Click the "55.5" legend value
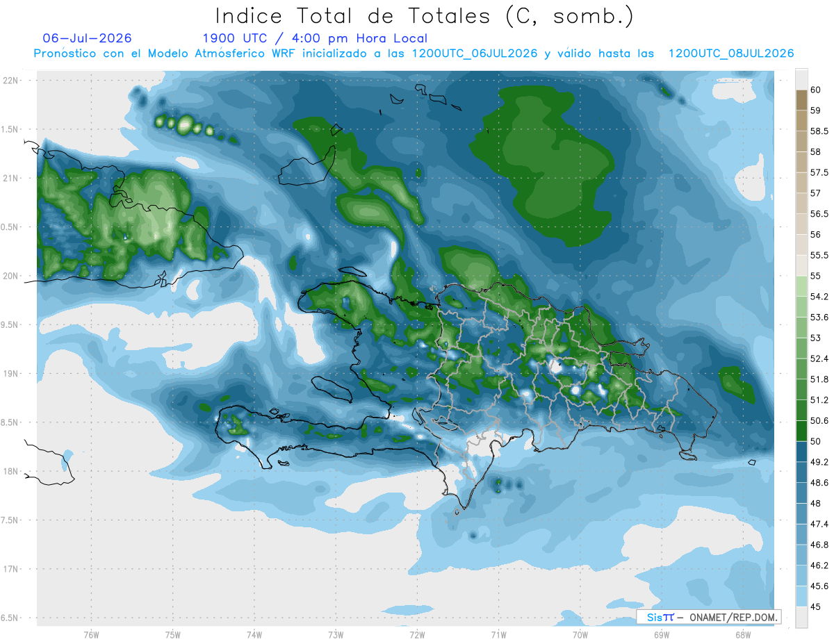Screen dimensions: 834x644 tap(819, 256)
